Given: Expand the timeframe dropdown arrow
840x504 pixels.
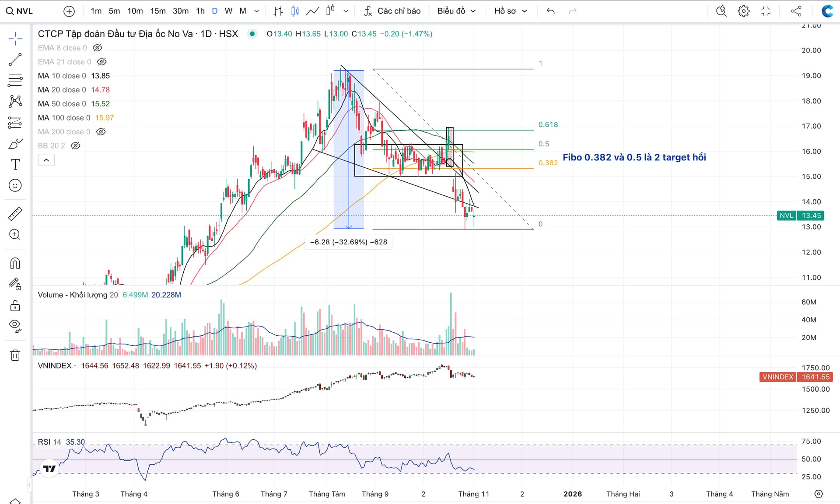Looking at the screenshot, I should click(257, 11).
